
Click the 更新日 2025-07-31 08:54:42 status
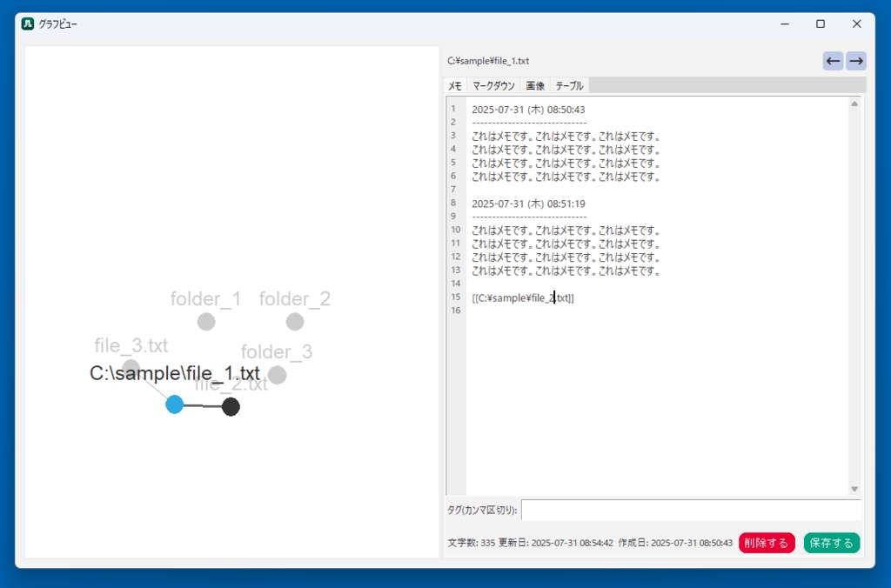tap(556, 543)
